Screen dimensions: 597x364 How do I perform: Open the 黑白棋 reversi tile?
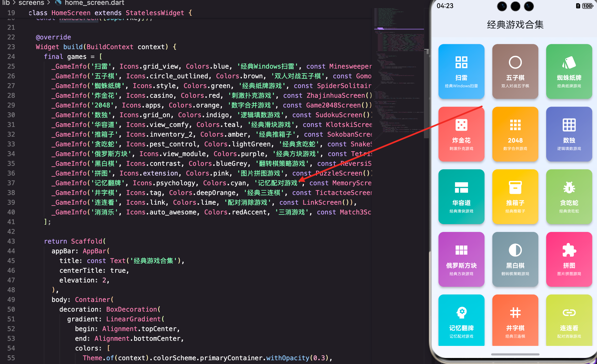(515, 259)
